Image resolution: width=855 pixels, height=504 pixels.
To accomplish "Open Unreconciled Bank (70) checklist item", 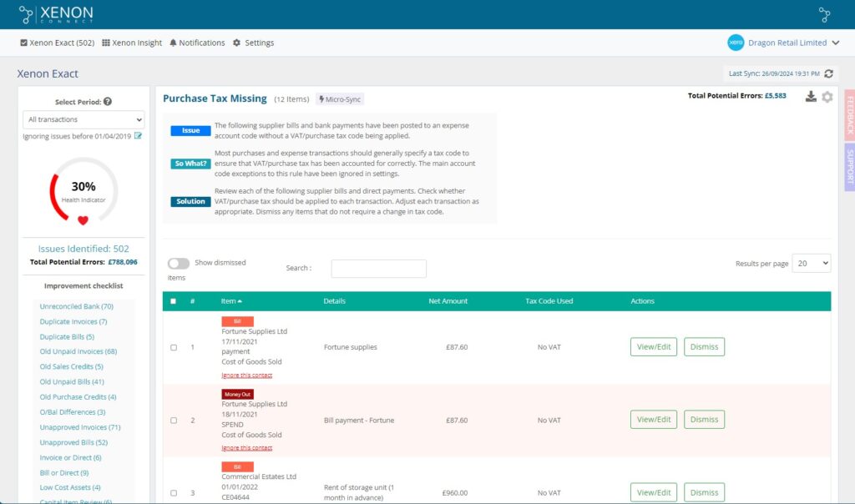I will pos(76,306).
